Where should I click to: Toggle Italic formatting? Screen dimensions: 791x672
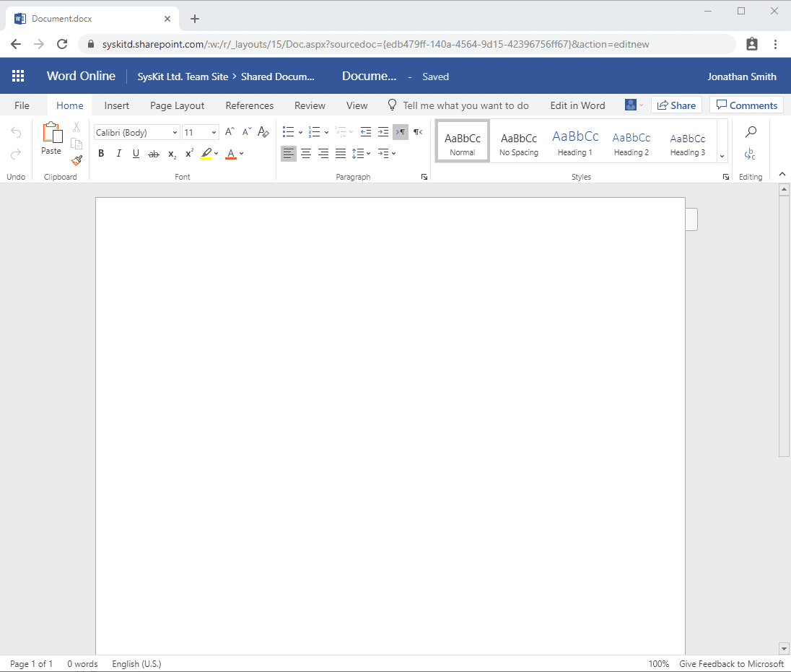pyautogui.click(x=118, y=153)
